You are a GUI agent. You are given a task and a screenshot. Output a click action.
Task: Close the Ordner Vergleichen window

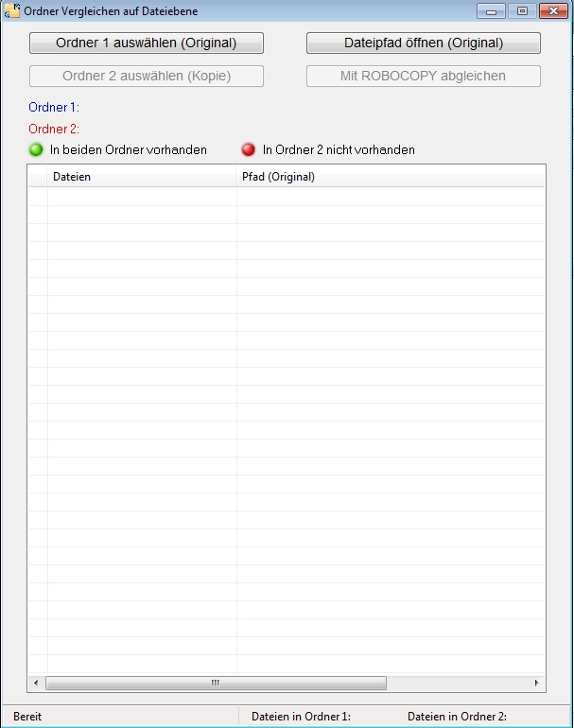552,11
